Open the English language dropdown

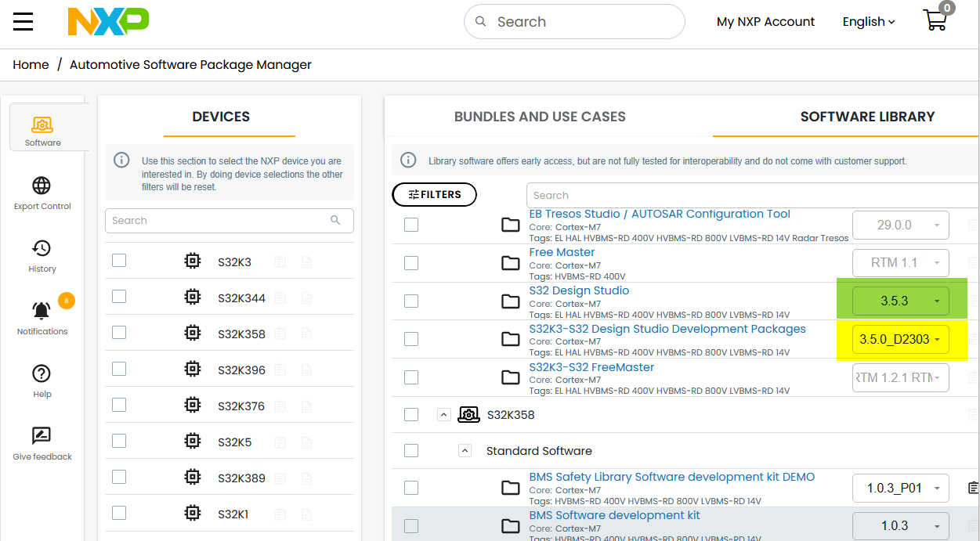[869, 22]
